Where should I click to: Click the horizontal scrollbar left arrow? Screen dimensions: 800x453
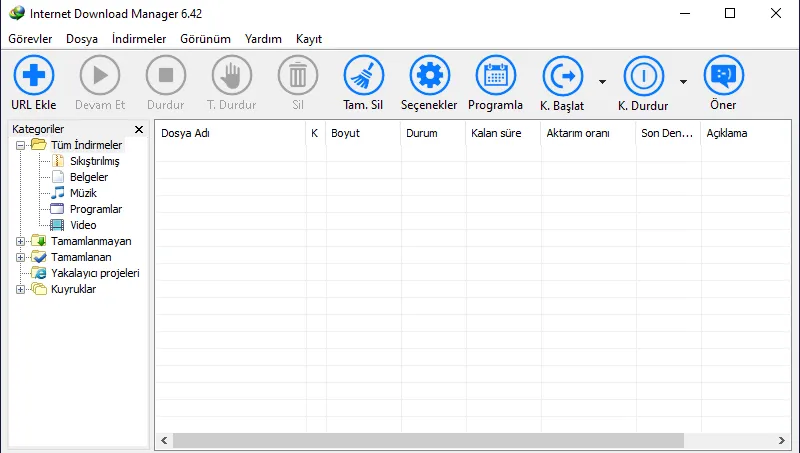[164, 440]
